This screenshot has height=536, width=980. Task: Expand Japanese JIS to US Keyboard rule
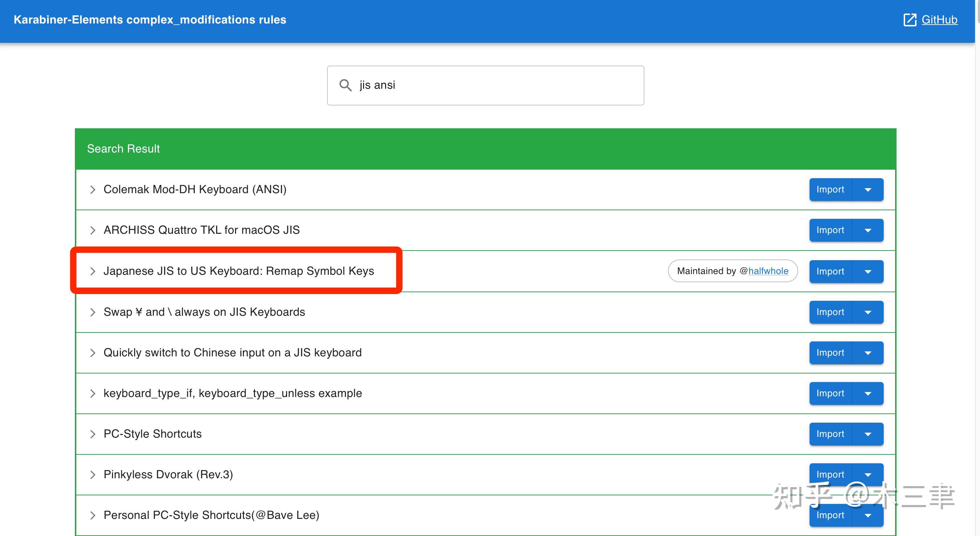pos(92,271)
